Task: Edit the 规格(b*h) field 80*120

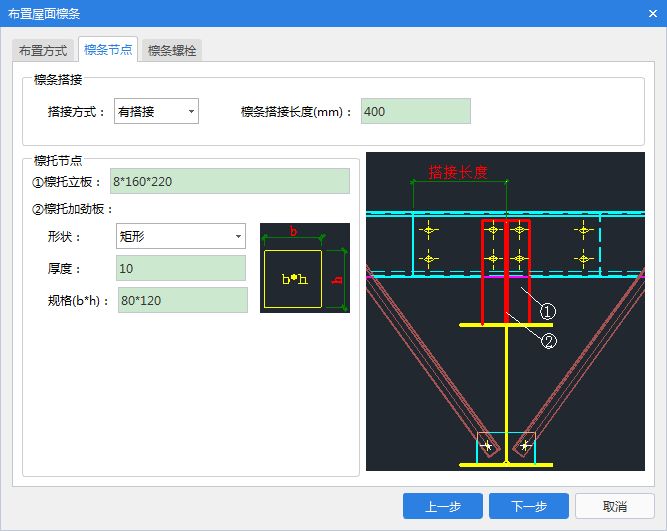Action: tap(183, 300)
